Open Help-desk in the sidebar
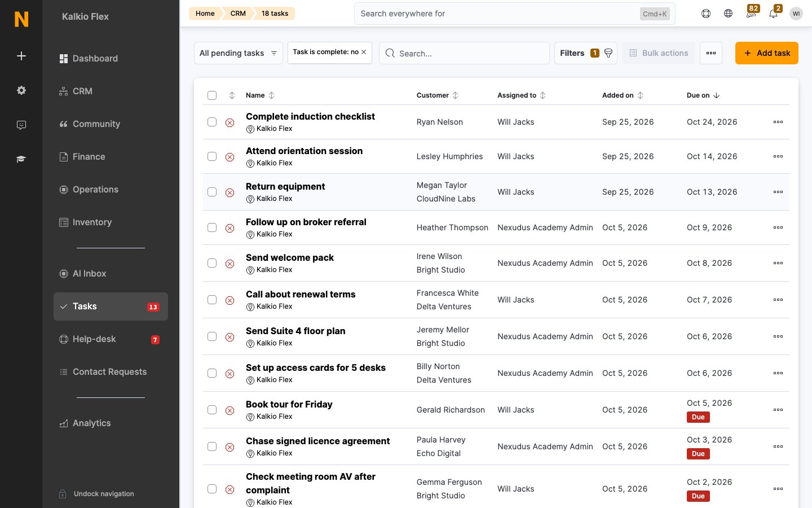 (x=111, y=339)
